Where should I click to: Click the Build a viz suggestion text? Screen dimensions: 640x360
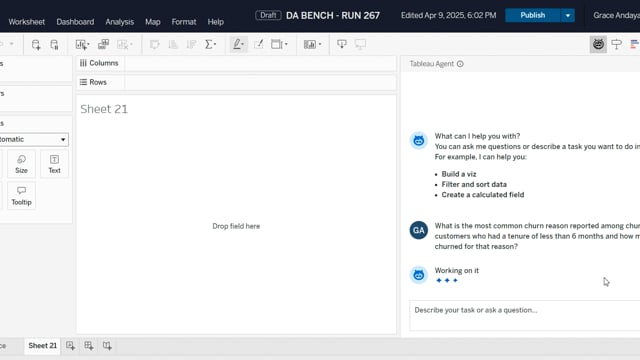point(459,174)
